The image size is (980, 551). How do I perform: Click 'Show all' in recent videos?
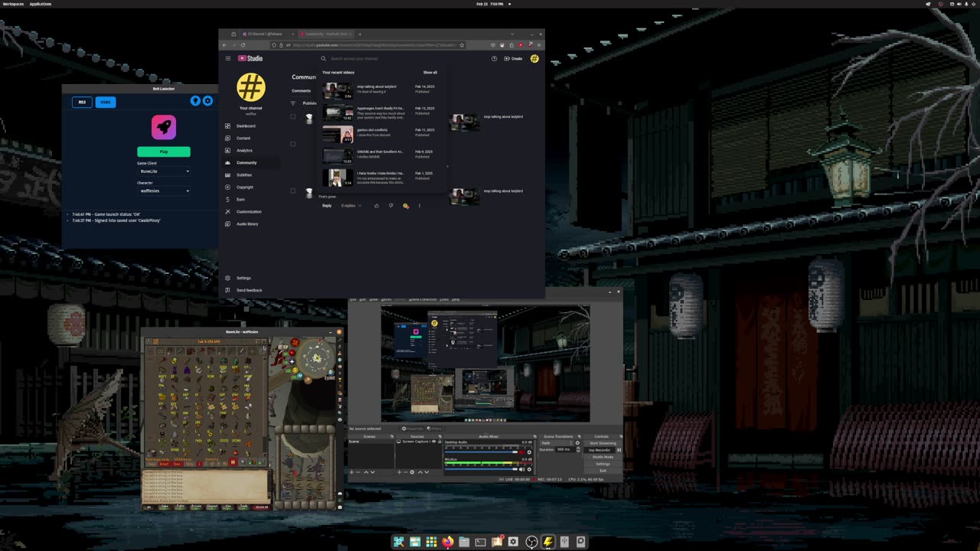pyautogui.click(x=430, y=73)
